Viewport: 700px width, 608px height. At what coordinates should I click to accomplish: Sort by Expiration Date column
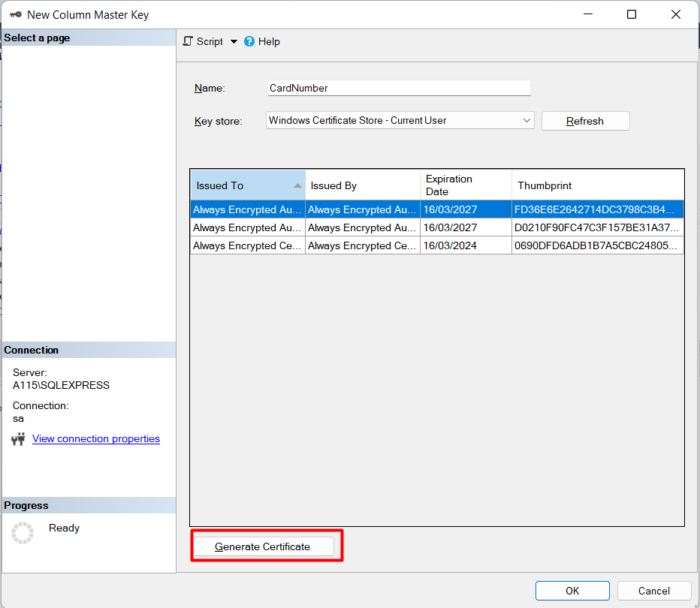coord(465,185)
